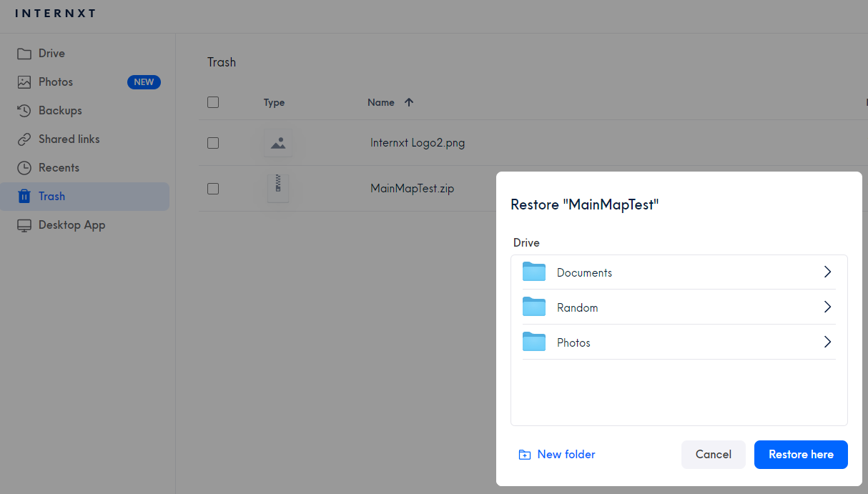
Task: Select the Photos sidebar icon
Action: (x=24, y=81)
